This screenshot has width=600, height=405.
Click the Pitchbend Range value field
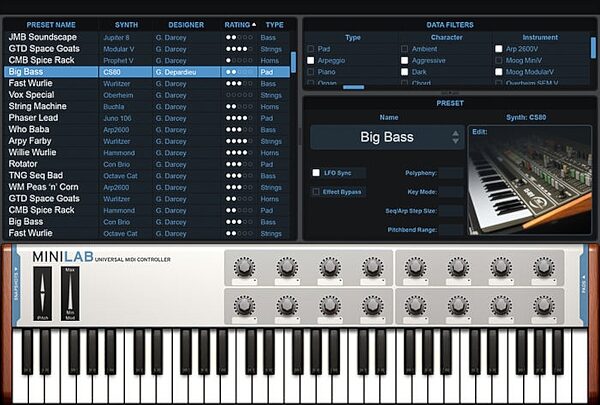click(x=451, y=230)
